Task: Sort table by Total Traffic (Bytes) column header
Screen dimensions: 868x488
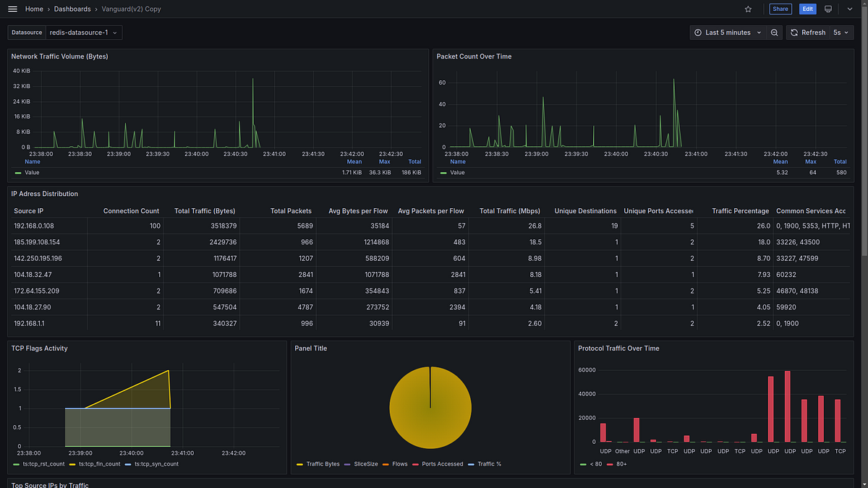Action: pyautogui.click(x=205, y=210)
